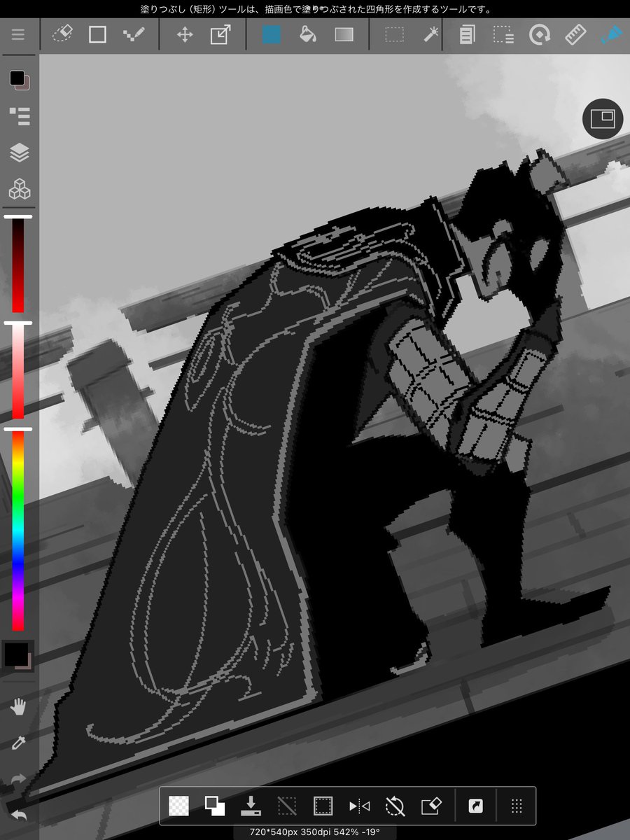Open the reference window button
This screenshot has height=840, width=630.
click(602, 118)
